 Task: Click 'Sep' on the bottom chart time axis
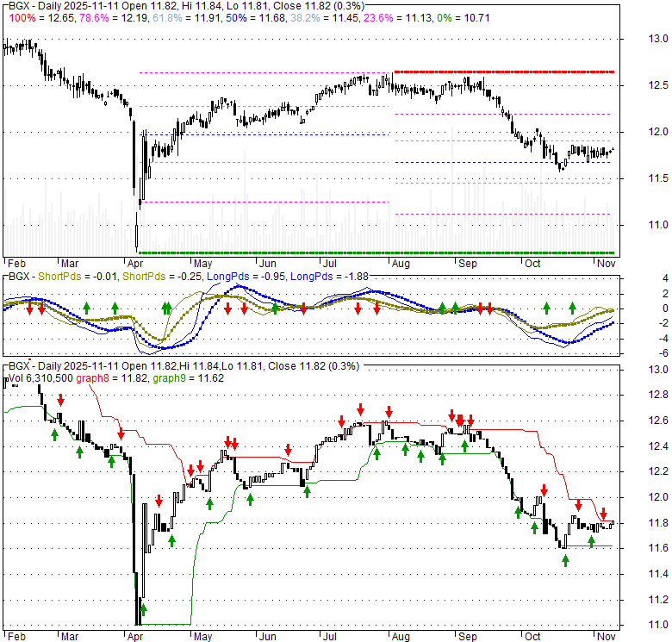467,637
